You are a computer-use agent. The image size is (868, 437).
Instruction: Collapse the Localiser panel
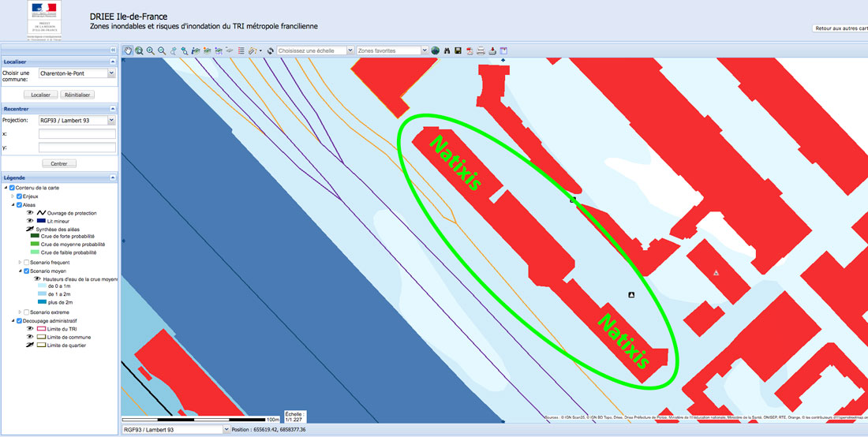point(113,62)
